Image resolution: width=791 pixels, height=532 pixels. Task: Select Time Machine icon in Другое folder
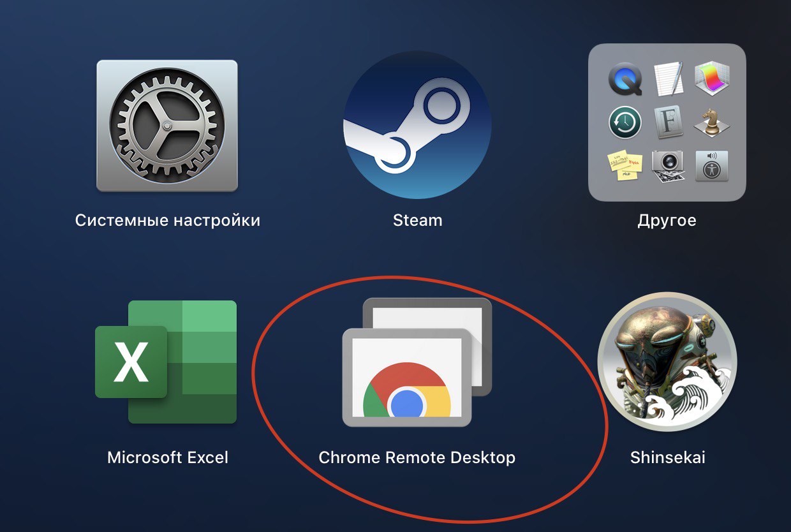tap(625, 122)
